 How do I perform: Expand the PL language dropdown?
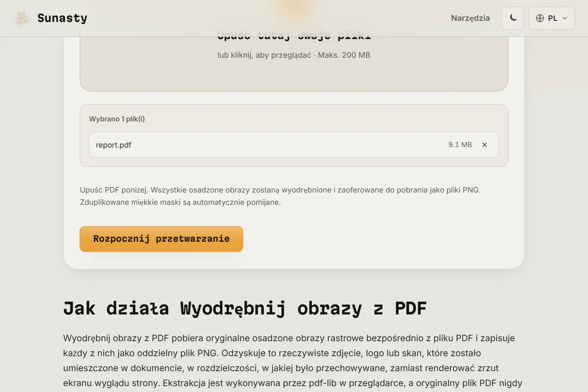552,18
